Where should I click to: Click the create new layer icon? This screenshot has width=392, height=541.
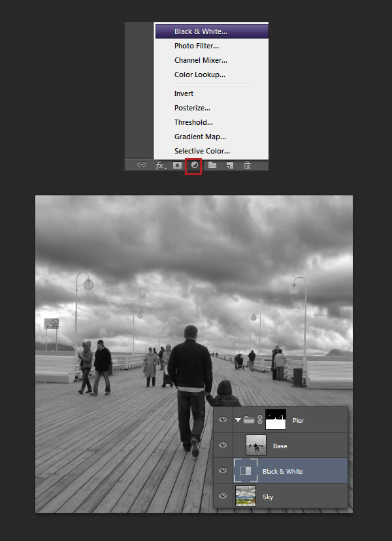point(229,165)
